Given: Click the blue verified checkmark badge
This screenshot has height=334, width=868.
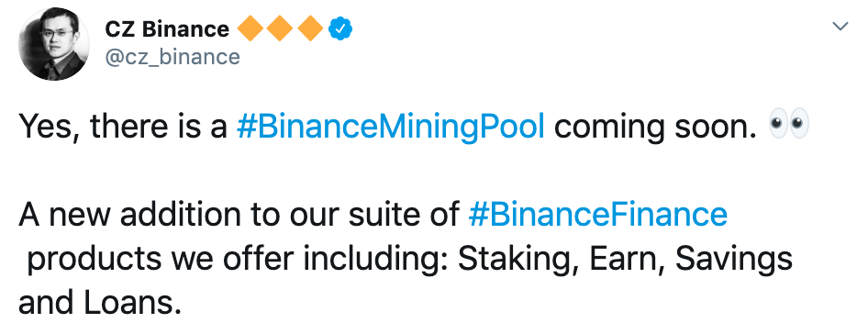Looking at the screenshot, I should pyautogui.click(x=341, y=29).
